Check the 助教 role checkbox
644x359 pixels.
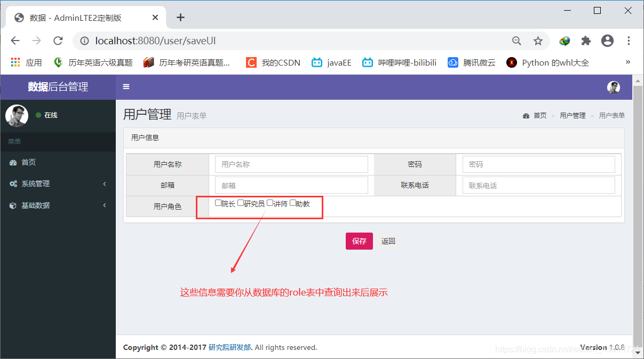click(292, 203)
